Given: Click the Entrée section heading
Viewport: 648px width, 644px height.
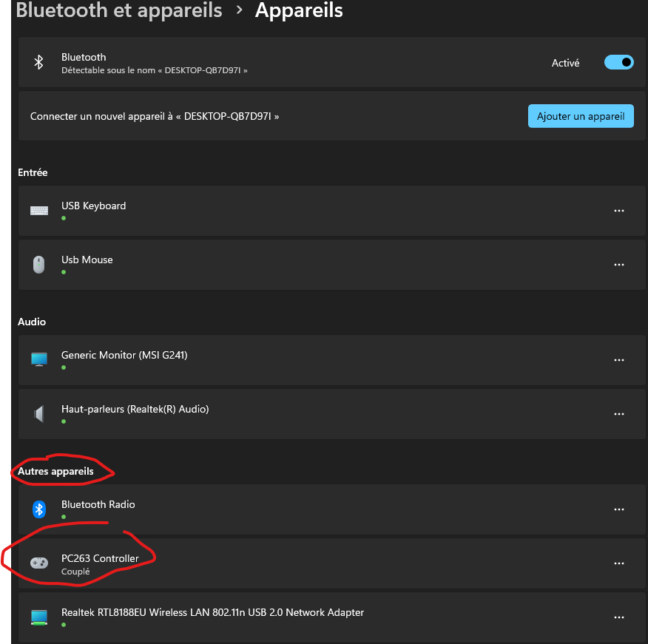Looking at the screenshot, I should coord(33,173).
